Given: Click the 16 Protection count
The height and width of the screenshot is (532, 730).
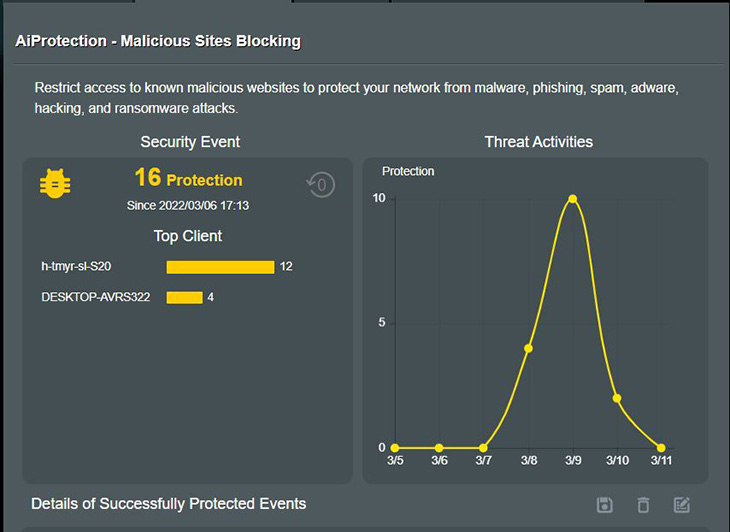Looking at the screenshot, I should point(189,178).
